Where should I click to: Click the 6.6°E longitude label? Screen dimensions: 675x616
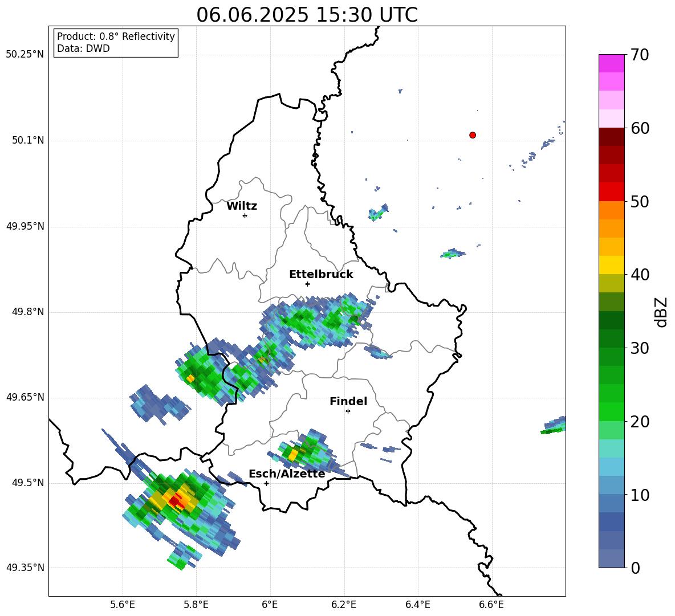(x=491, y=605)
